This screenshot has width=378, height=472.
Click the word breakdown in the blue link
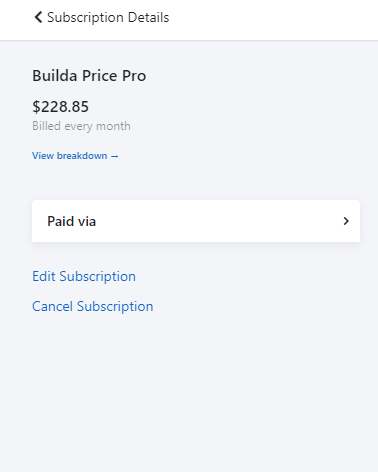click(82, 156)
